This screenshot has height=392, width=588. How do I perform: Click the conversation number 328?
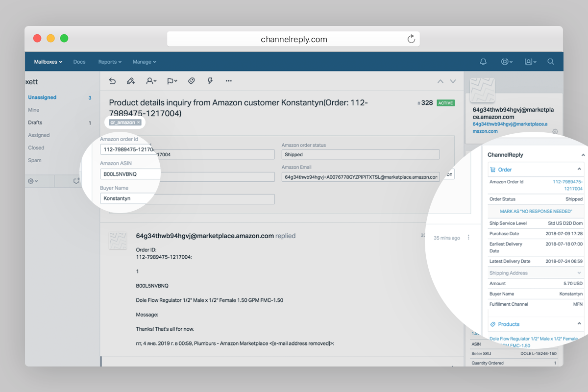click(425, 103)
